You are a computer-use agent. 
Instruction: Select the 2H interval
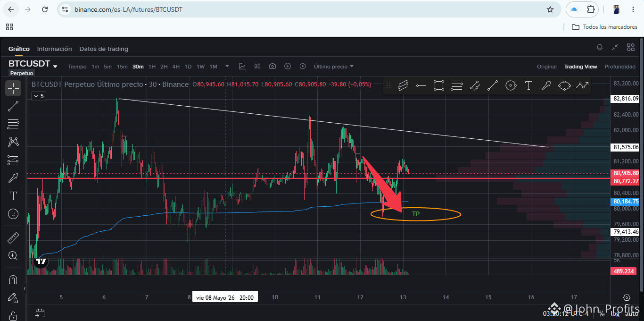coord(164,67)
